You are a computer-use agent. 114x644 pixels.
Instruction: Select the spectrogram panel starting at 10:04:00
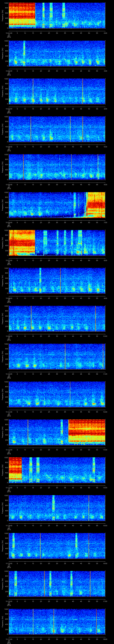[x=57, y=129]
